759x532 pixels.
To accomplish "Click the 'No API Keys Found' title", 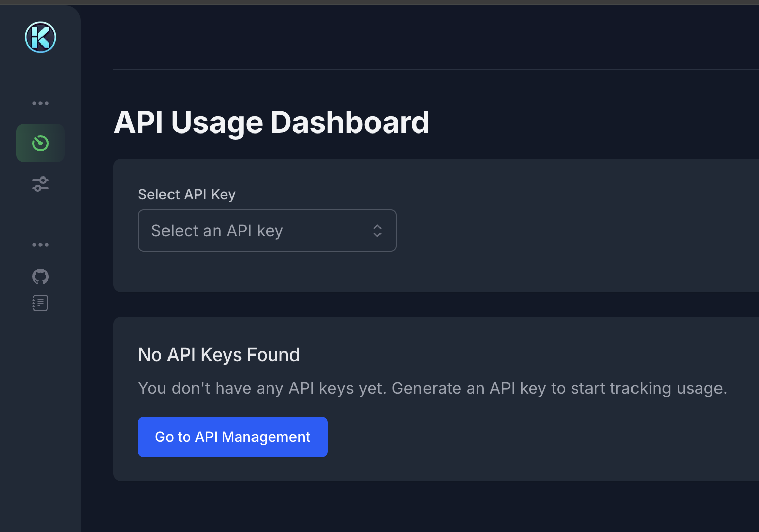I will click(x=219, y=355).
